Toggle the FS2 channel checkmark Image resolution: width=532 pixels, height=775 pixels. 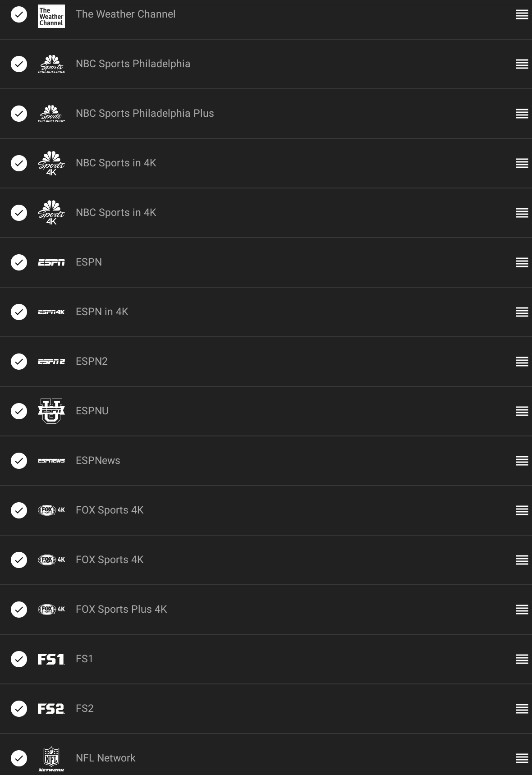pyautogui.click(x=19, y=709)
